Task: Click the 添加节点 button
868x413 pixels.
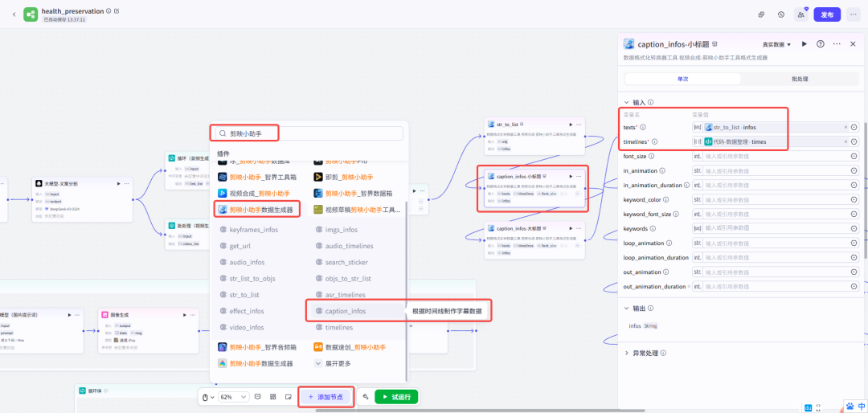Action: coord(325,397)
